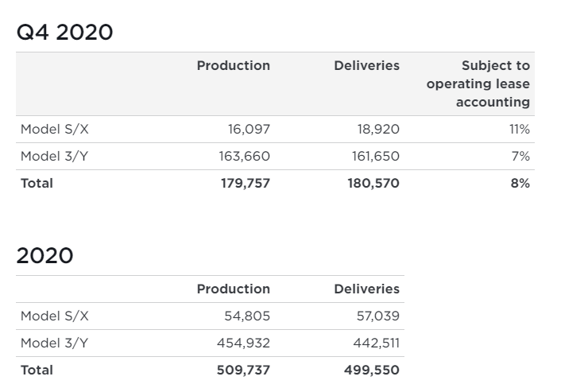Click the Q4 2020 heading
The width and height of the screenshot is (588, 388).
point(64,32)
